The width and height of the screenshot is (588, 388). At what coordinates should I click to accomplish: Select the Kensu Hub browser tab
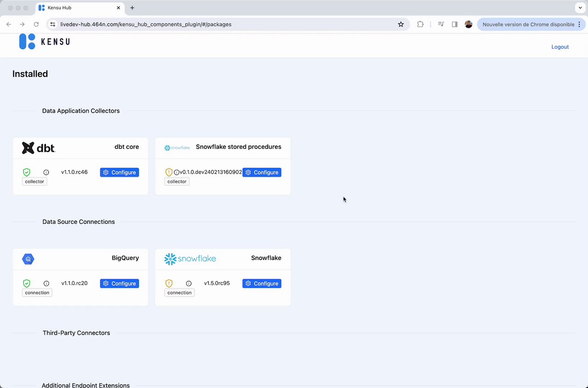tap(80, 8)
